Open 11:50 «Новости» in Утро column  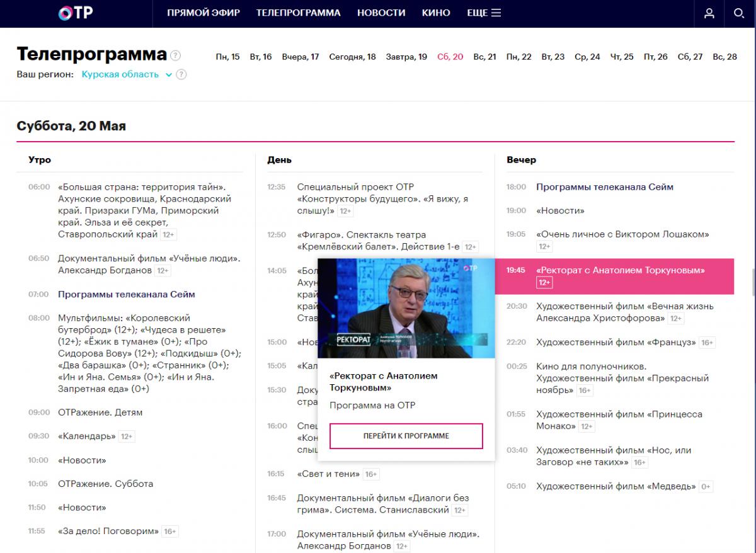82,508
